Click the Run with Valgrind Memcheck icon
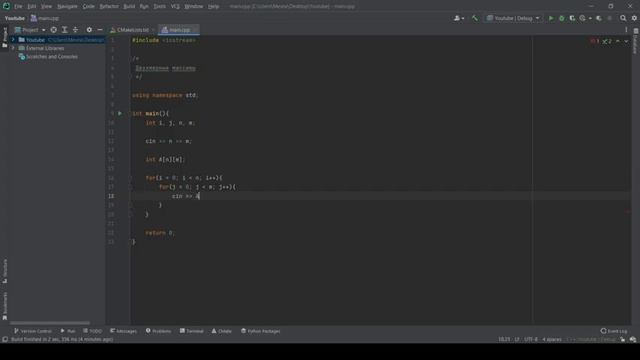This screenshot has height=360, width=640. (x=599, y=18)
